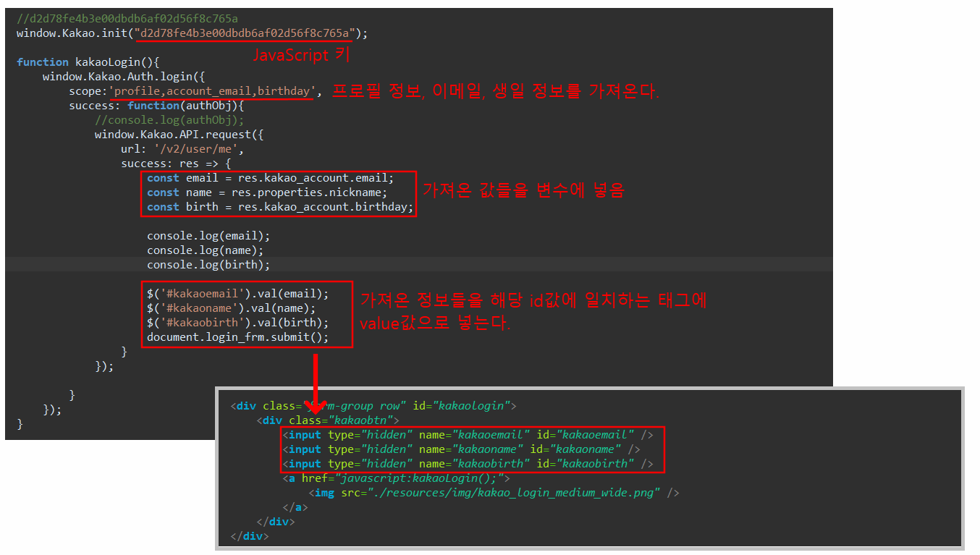Click the const email declaration line
The width and height of the screenshot is (980, 555).
click(x=271, y=178)
